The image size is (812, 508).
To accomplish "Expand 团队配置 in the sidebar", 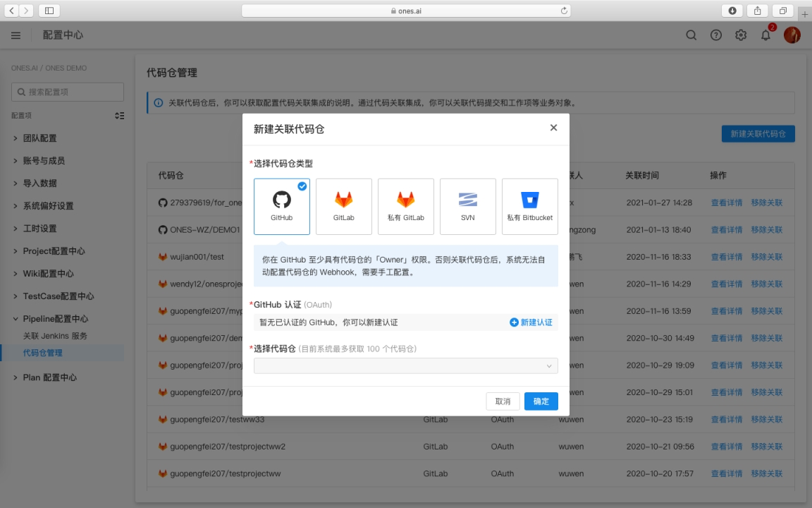I will (x=39, y=138).
